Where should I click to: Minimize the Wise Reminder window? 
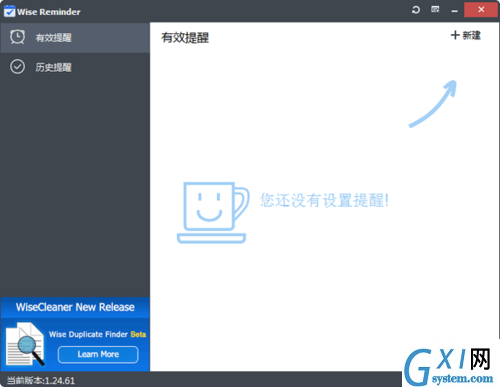(x=454, y=11)
